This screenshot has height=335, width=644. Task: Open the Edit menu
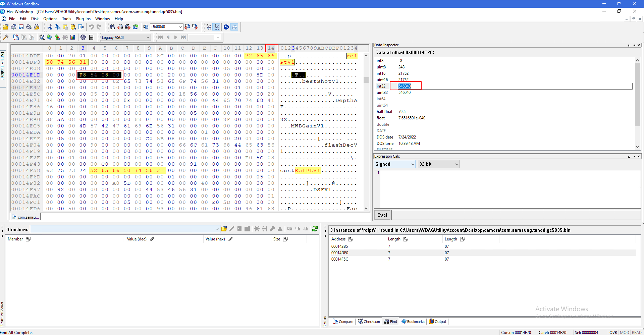coord(23,19)
